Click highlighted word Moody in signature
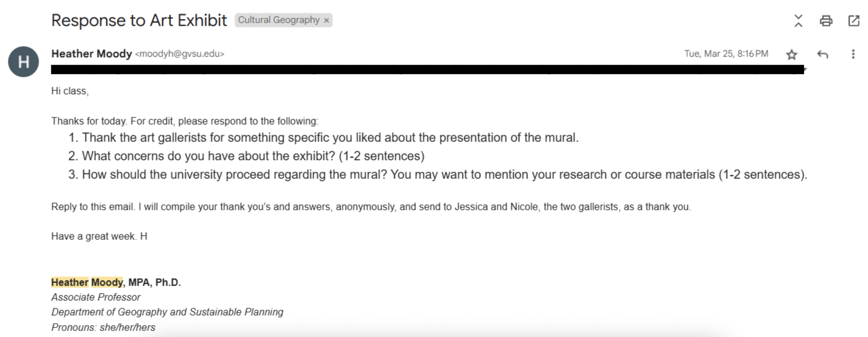The height and width of the screenshot is (337, 868). [107, 282]
